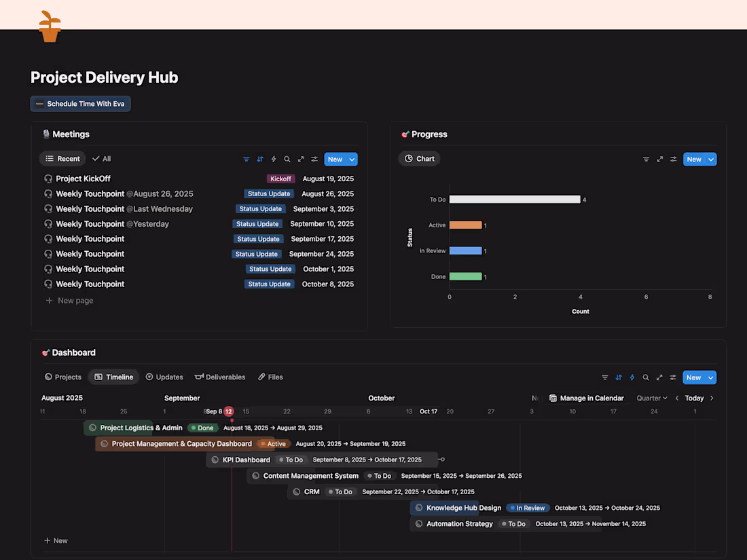
Task: Click the sort icon in the Meetings toolbar
Action: (260, 159)
